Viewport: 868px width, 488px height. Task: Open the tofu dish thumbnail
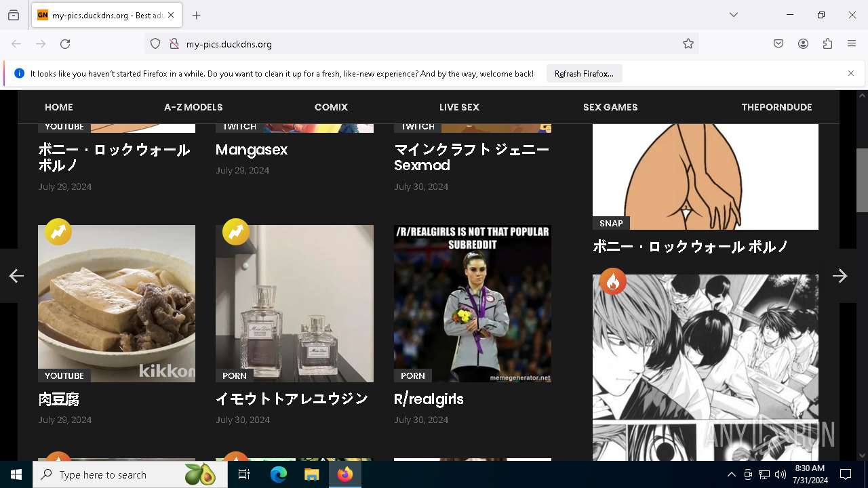click(117, 304)
